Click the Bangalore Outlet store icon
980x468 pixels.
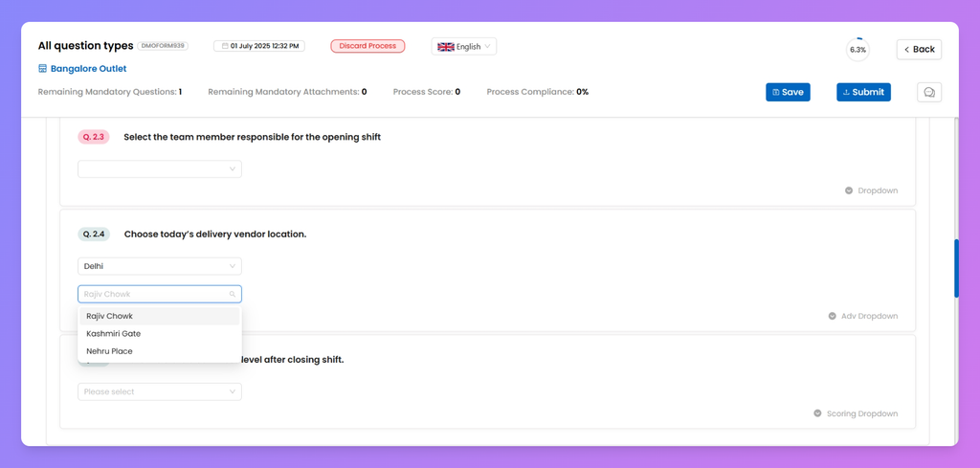coord(42,68)
